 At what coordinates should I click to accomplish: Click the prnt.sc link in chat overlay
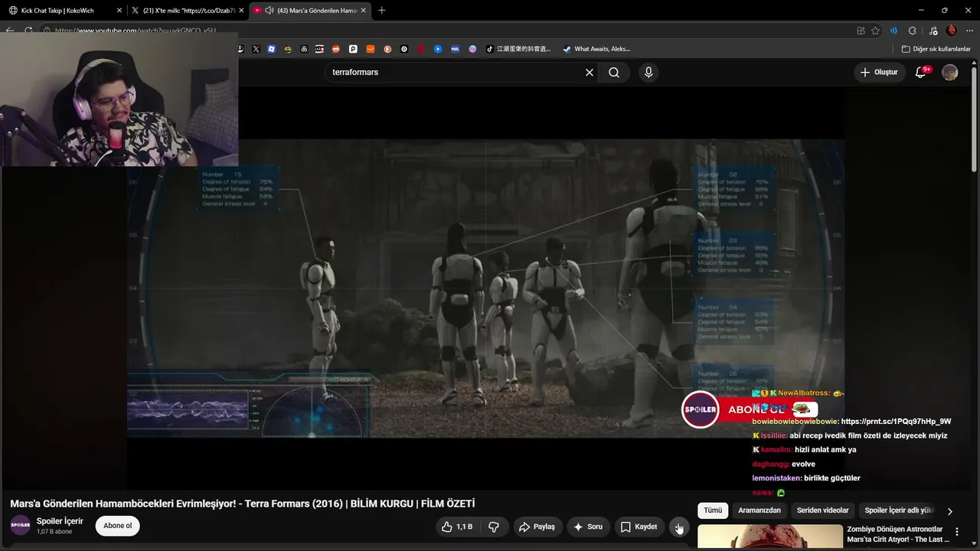(896, 422)
